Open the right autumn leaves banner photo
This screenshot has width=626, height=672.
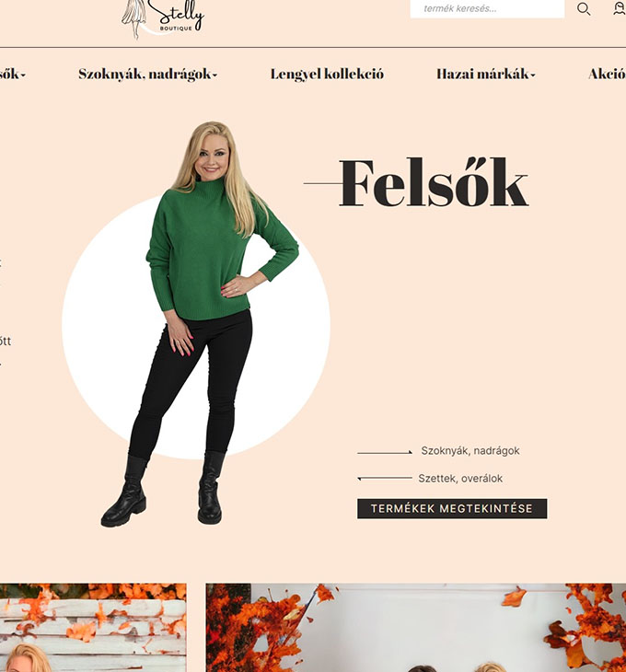[x=415, y=628]
